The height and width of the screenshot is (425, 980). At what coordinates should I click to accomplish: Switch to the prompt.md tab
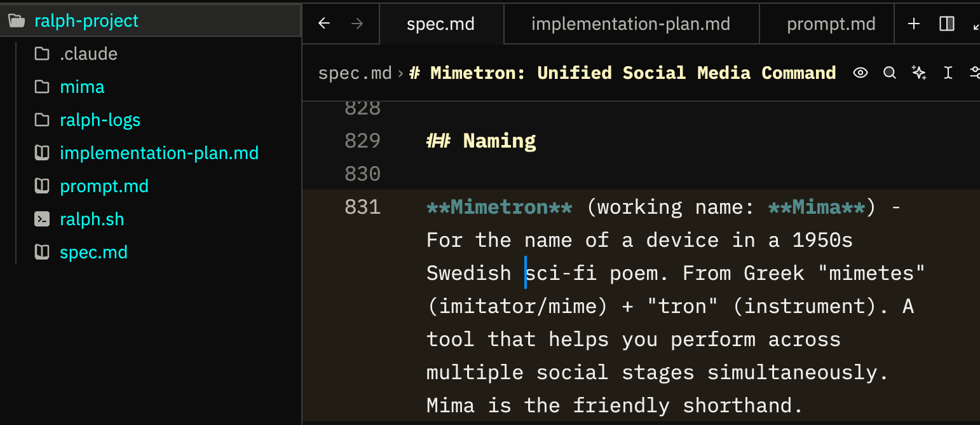tap(831, 24)
